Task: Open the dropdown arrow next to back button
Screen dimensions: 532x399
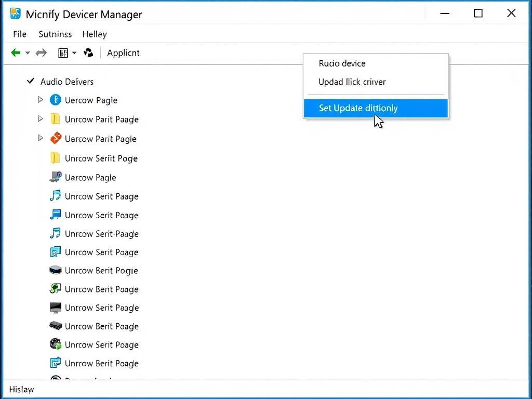Action: 28,53
